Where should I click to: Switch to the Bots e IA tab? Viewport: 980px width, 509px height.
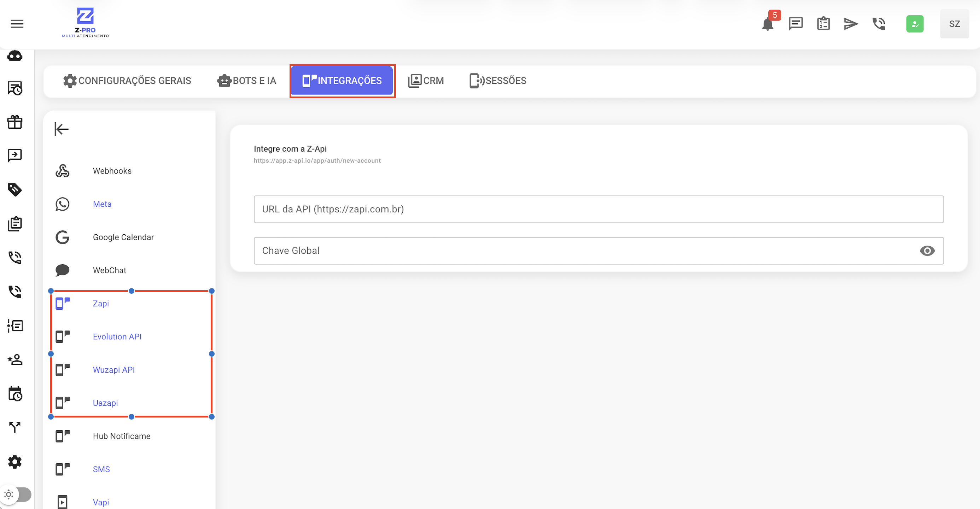[246, 81]
